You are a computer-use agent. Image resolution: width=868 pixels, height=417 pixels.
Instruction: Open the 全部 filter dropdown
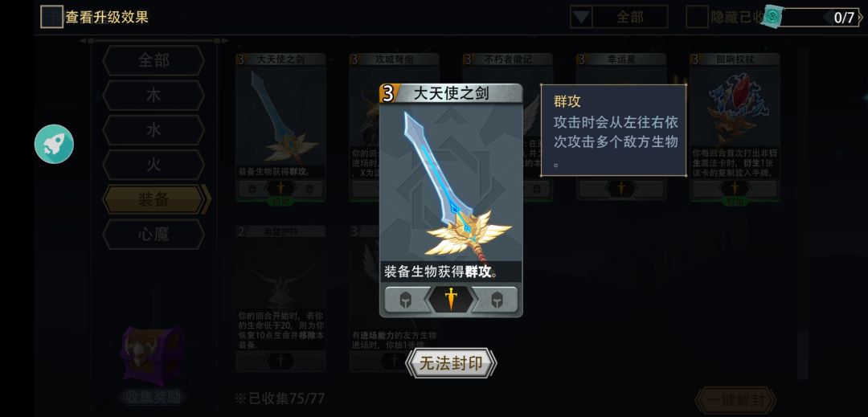(x=619, y=17)
